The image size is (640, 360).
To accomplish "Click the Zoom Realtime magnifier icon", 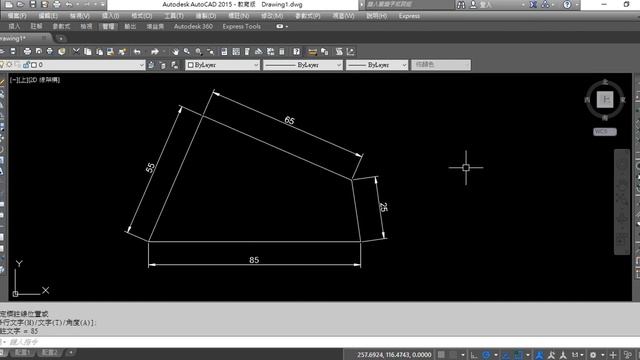I will (x=187, y=52).
